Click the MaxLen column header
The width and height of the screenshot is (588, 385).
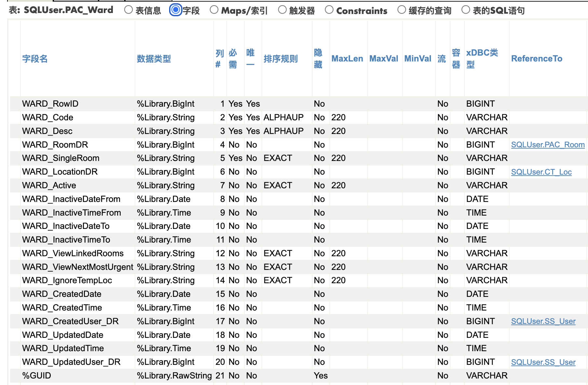coord(347,59)
